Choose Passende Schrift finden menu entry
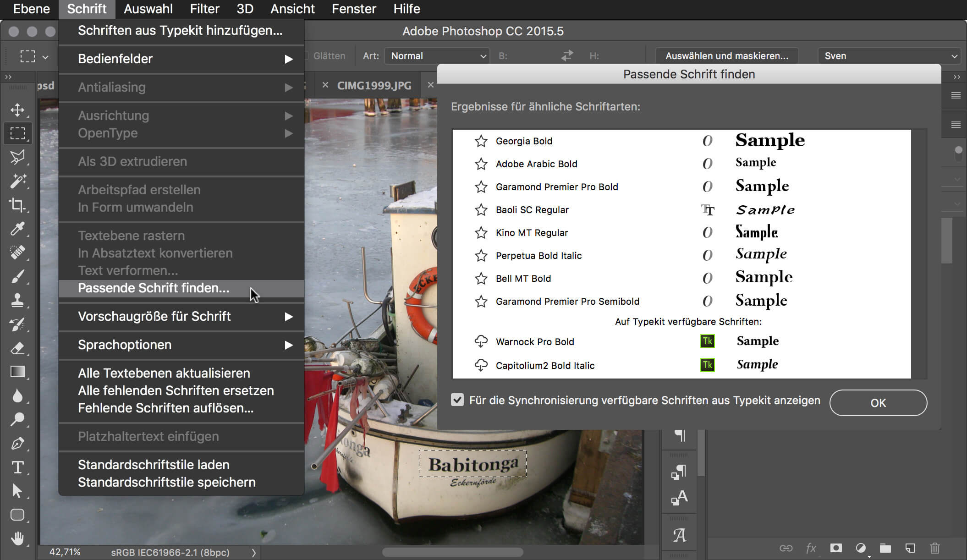The width and height of the screenshot is (967, 560). [x=181, y=288]
